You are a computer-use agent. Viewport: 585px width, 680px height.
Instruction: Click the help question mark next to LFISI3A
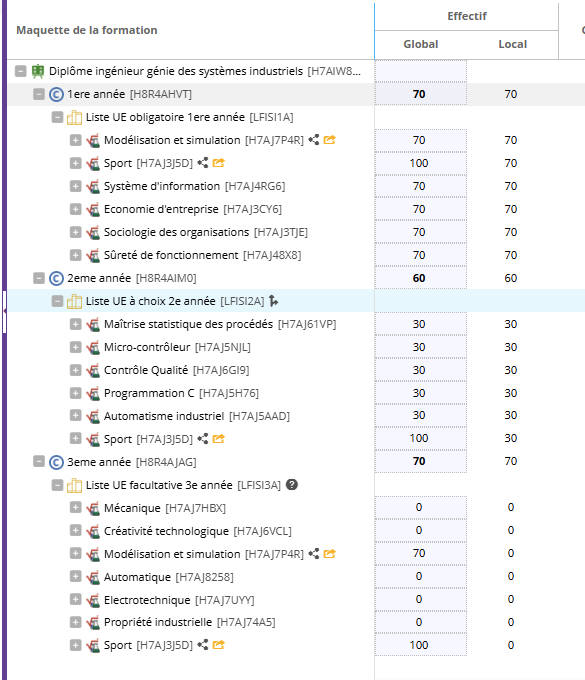(x=292, y=484)
